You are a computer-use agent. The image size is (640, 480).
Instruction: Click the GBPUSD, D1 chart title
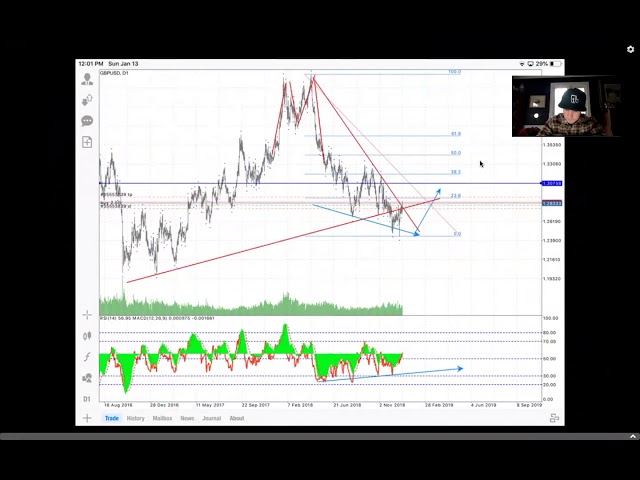114,73
